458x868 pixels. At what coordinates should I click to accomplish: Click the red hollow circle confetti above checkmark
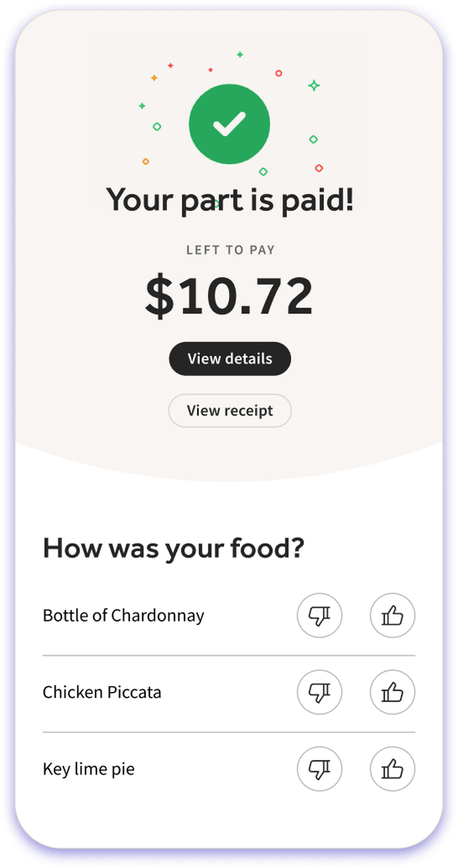pyautogui.click(x=278, y=73)
